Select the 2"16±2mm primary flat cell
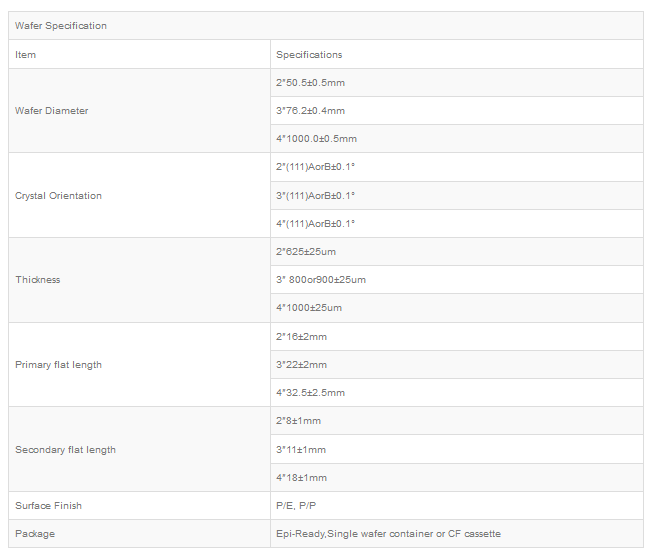648x555 pixels. 301,337
